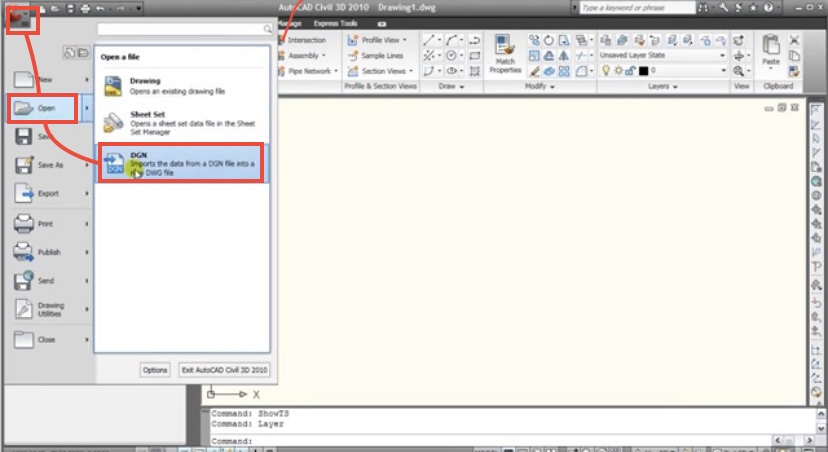Select the Rotate modify tool
Viewport: 828px width, 452px height.
[x=549, y=40]
